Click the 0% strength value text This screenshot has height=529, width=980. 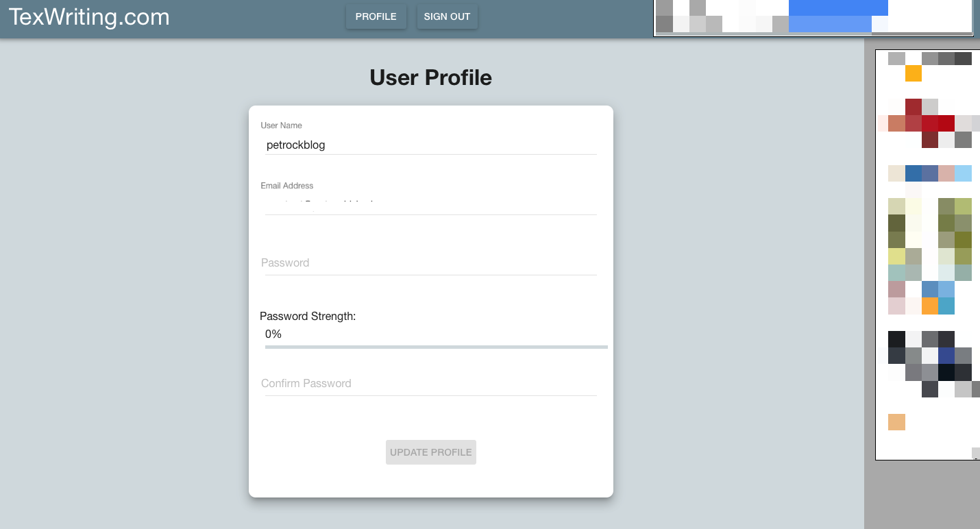(x=273, y=334)
